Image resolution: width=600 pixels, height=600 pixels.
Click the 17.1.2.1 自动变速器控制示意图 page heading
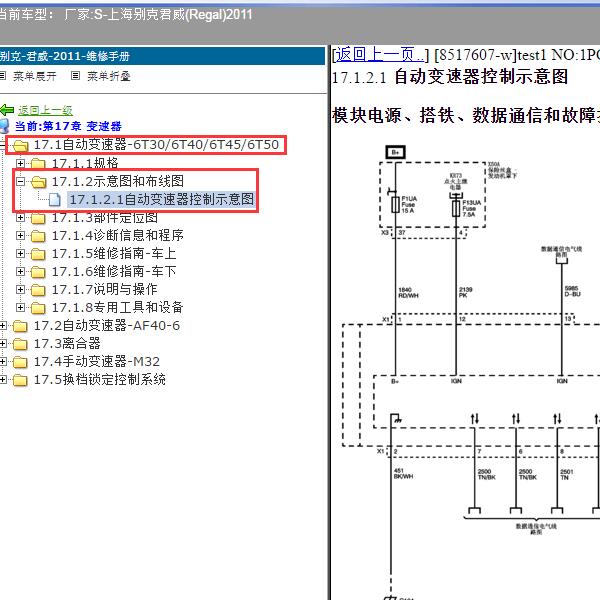tap(449, 77)
